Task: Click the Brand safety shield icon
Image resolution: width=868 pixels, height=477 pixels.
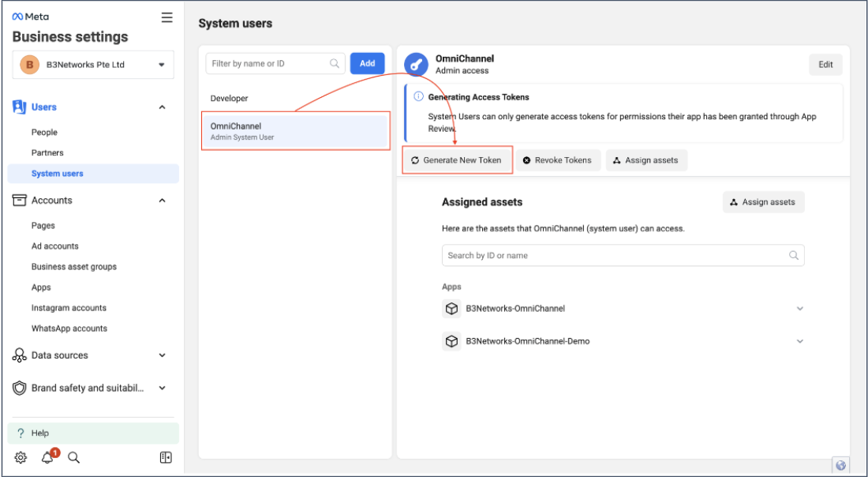Action: coord(20,388)
